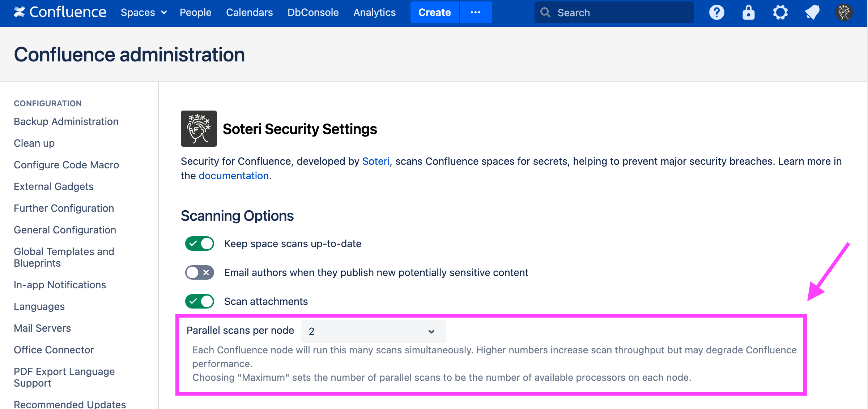Viewport: 868px width, 409px height.
Task: Open the Analytics menu item
Action: pyautogui.click(x=374, y=13)
